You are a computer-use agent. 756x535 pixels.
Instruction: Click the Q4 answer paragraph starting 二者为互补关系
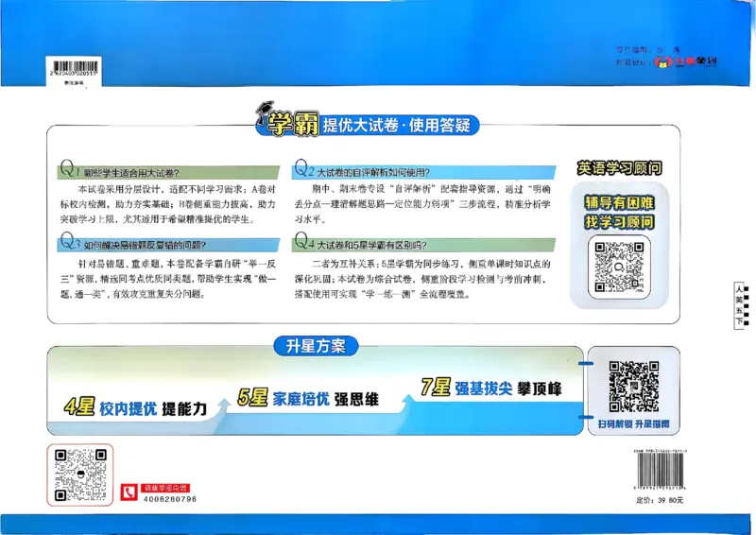[x=422, y=279]
